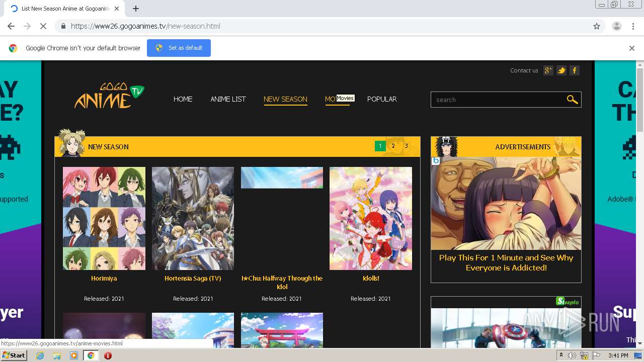Click the search magnifier icon
Screen dimensions: 644x362
(572, 100)
